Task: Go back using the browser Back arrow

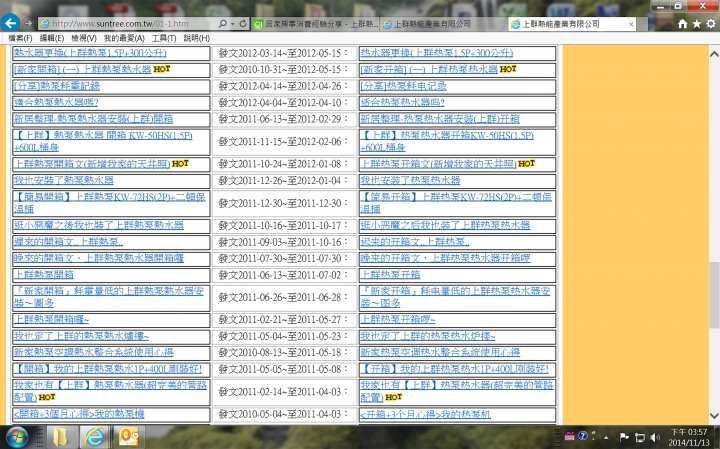Action: tap(10, 22)
